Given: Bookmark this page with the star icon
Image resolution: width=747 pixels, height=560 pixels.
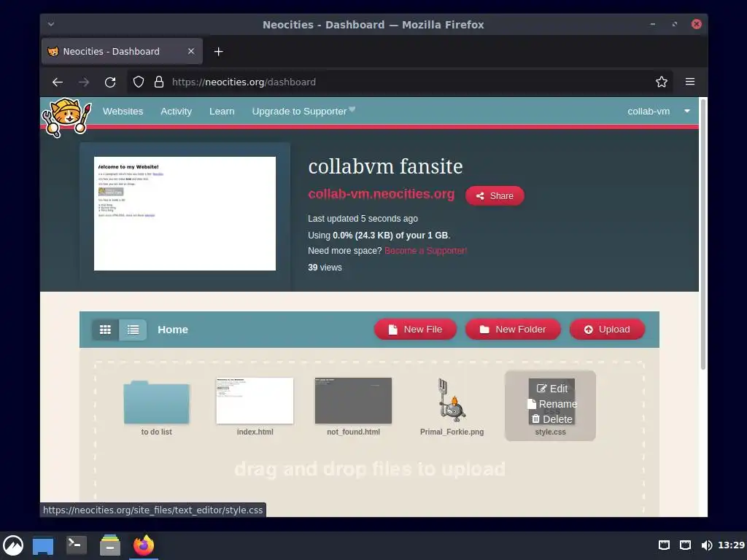Looking at the screenshot, I should click(x=661, y=82).
